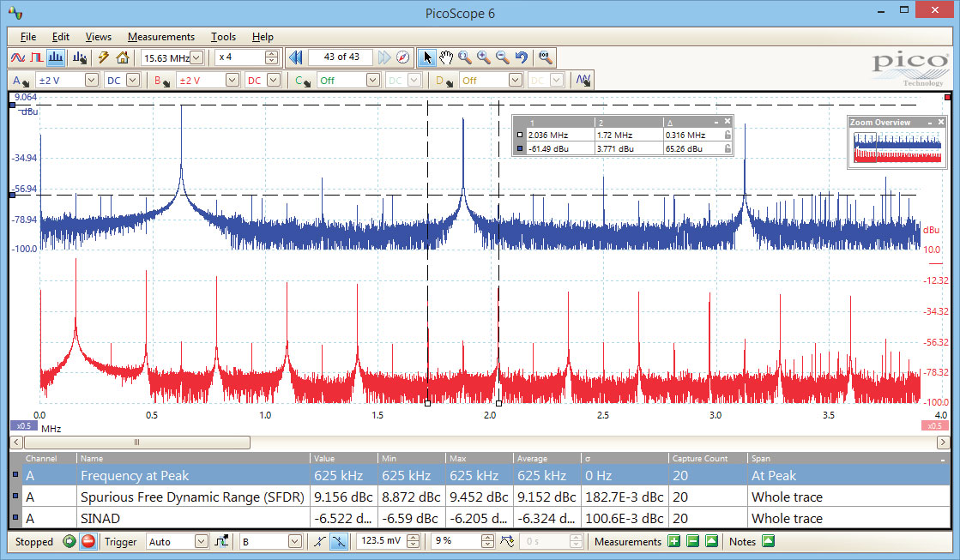Click the zoom-in magnifier tool
This screenshot has width=960, height=560.
point(484,57)
